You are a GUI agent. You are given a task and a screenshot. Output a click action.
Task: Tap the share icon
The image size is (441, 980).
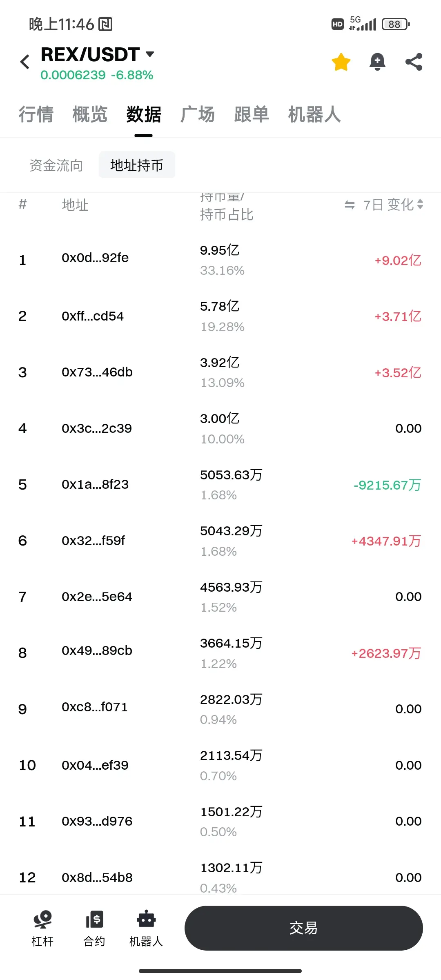[x=414, y=62]
